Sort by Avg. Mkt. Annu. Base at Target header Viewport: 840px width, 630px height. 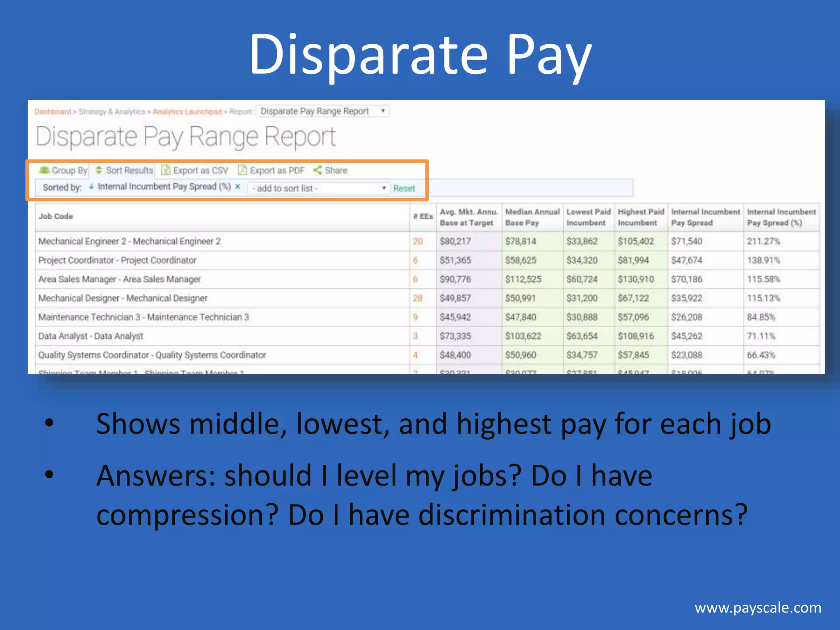pos(469,217)
